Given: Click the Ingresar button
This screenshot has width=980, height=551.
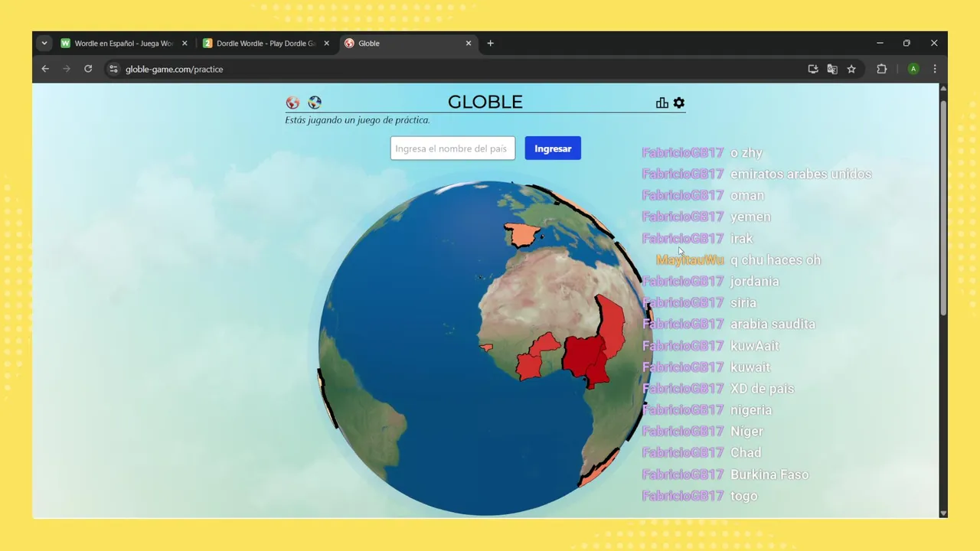Looking at the screenshot, I should point(553,148).
